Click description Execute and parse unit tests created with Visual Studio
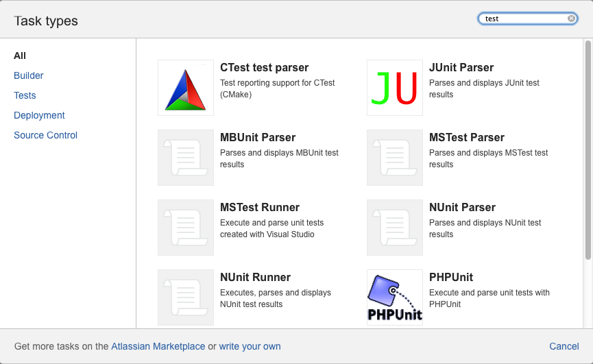The image size is (593, 364). (272, 228)
